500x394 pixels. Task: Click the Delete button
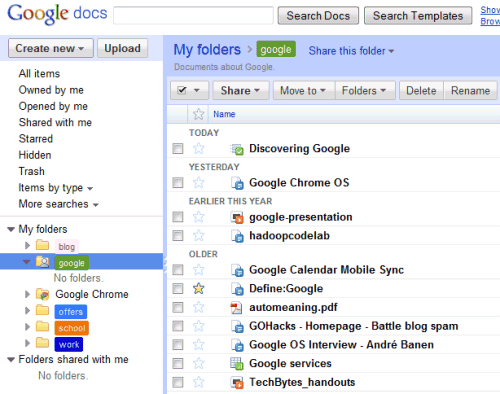point(421,91)
